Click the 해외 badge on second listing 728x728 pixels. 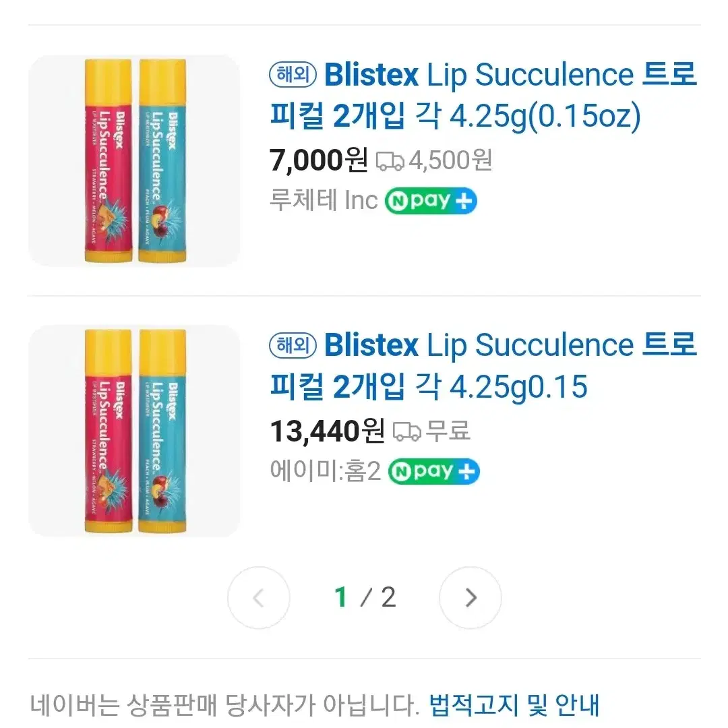[x=293, y=345]
